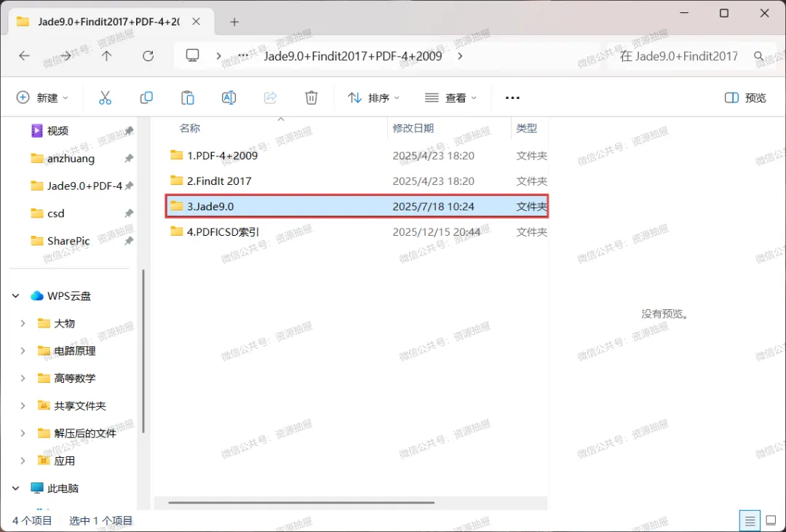Refresh the current folder
786x532 pixels.
click(x=148, y=56)
